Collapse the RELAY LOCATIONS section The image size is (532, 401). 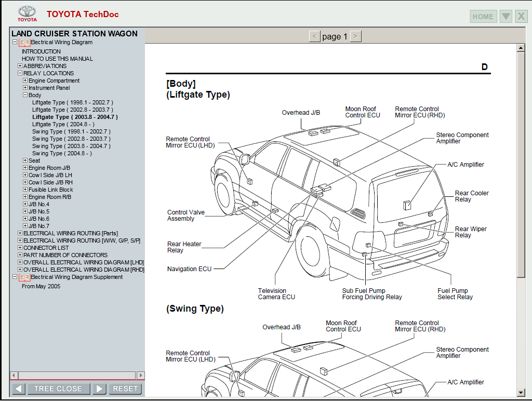(x=20, y=73)
